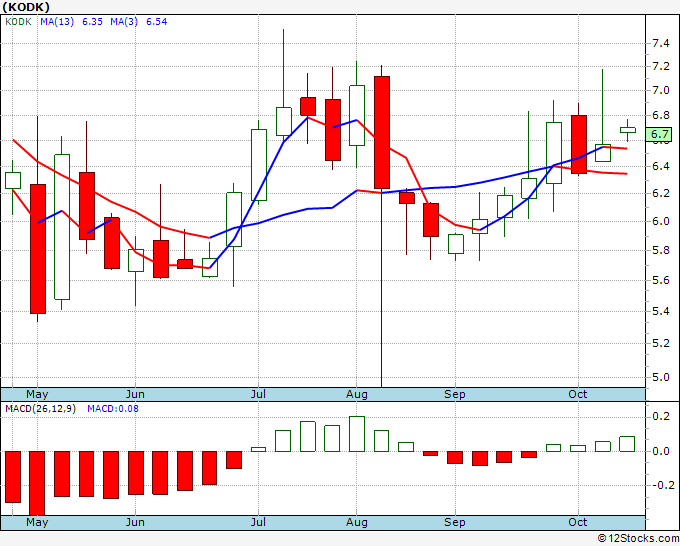Click the (KODK) chart title
This screenshot has width=680, height=546.
click(x=26, y=7)
